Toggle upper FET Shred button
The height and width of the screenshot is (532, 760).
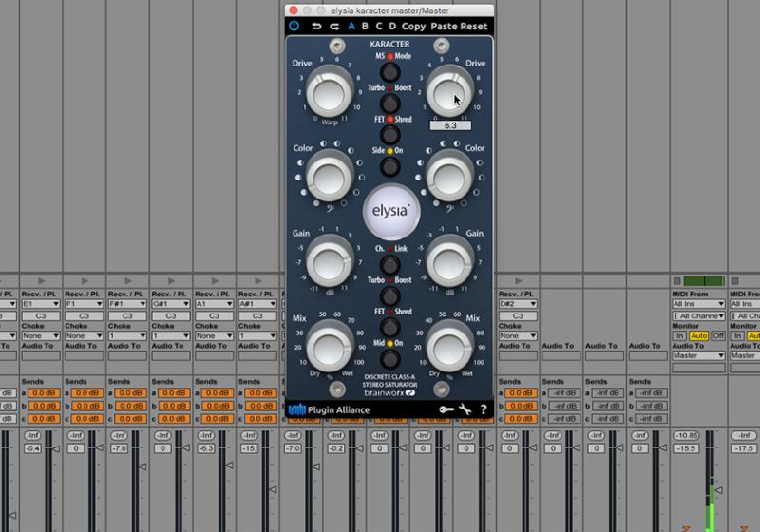pos(389,135)
